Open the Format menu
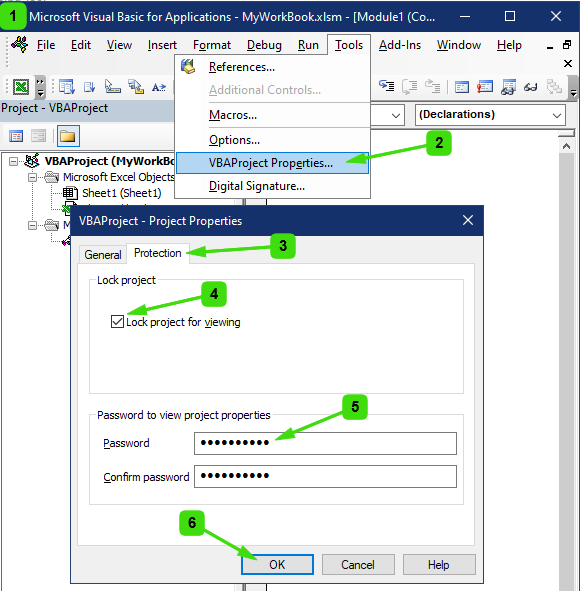 coord(212,45)
